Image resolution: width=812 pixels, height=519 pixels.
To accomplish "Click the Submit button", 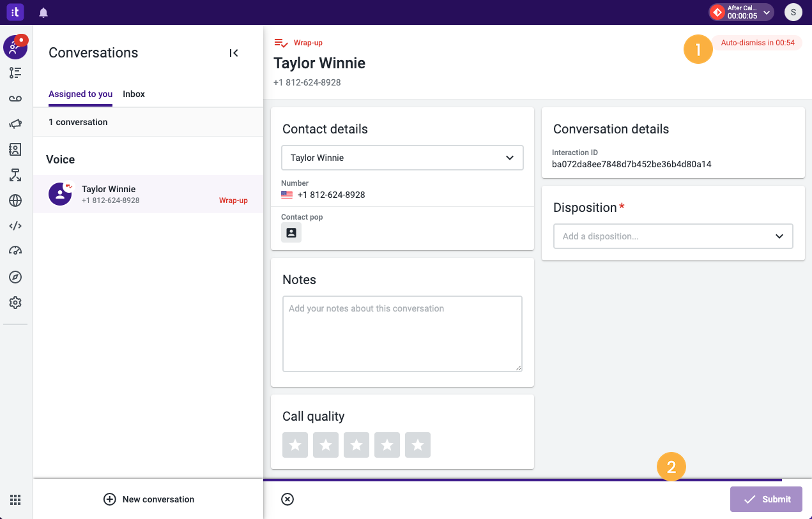I will click(x=766, y=499).
